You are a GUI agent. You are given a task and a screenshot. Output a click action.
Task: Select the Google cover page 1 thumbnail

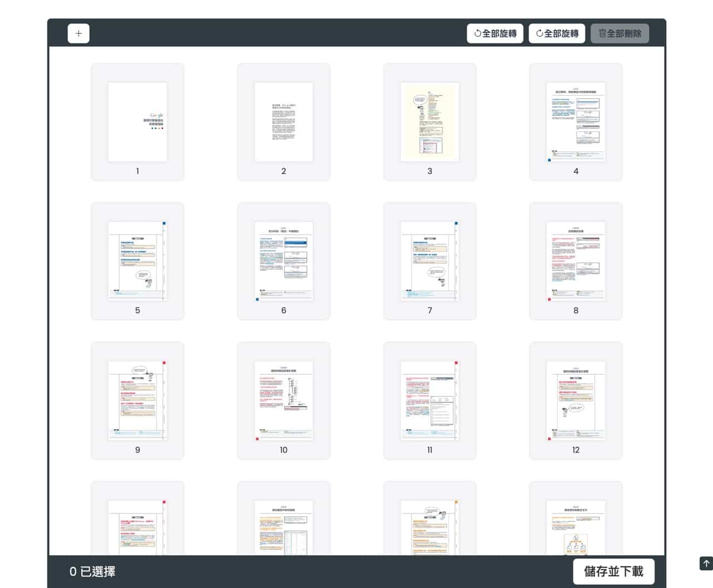point(137,121)
